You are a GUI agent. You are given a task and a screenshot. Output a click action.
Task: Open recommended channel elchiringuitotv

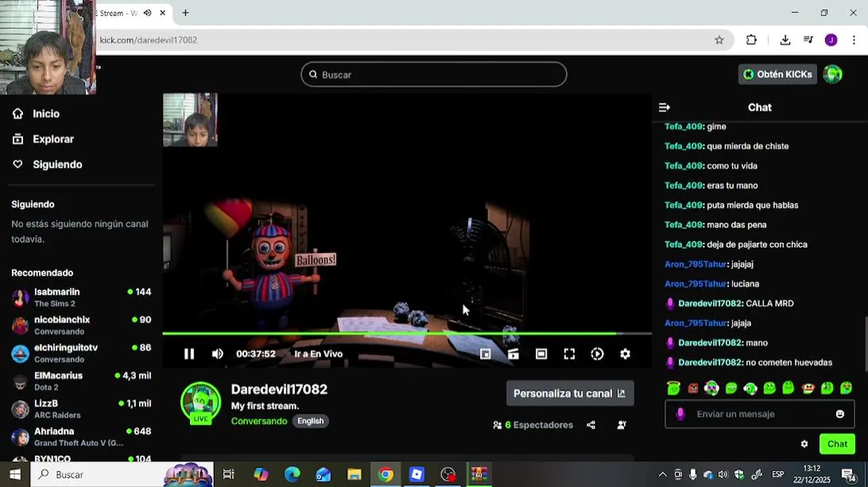(x=81, y=353)
